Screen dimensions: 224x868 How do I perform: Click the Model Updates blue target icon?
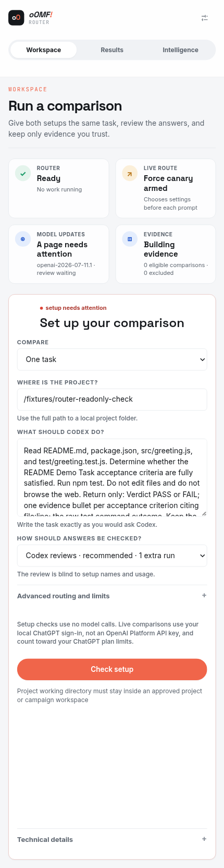point(23,239)
